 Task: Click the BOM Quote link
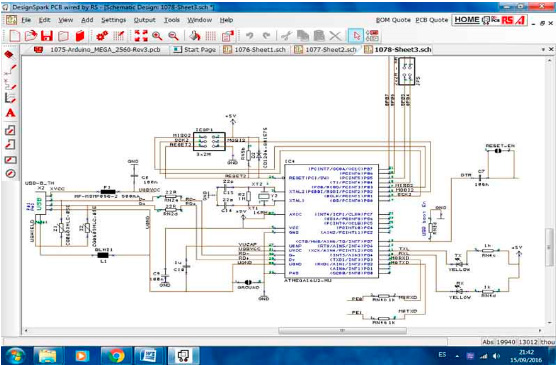pyautogui.click(x=393, y=20)
